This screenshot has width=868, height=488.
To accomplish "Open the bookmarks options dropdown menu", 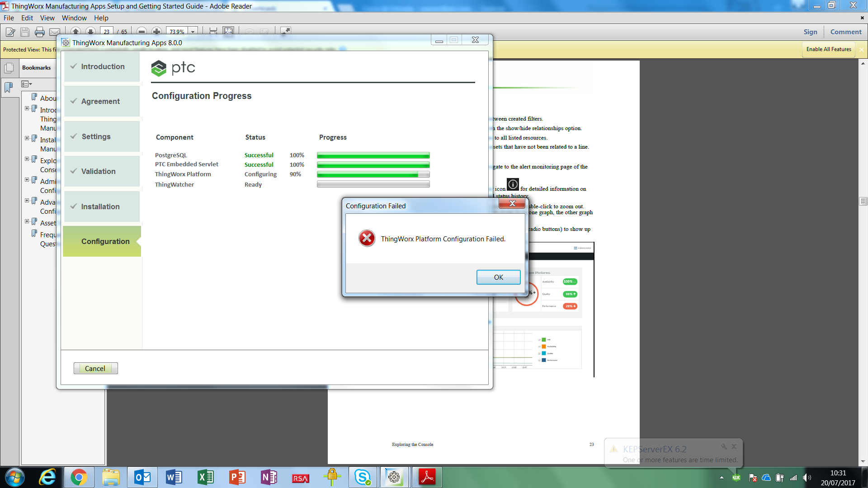I will (x=27, y=84).
